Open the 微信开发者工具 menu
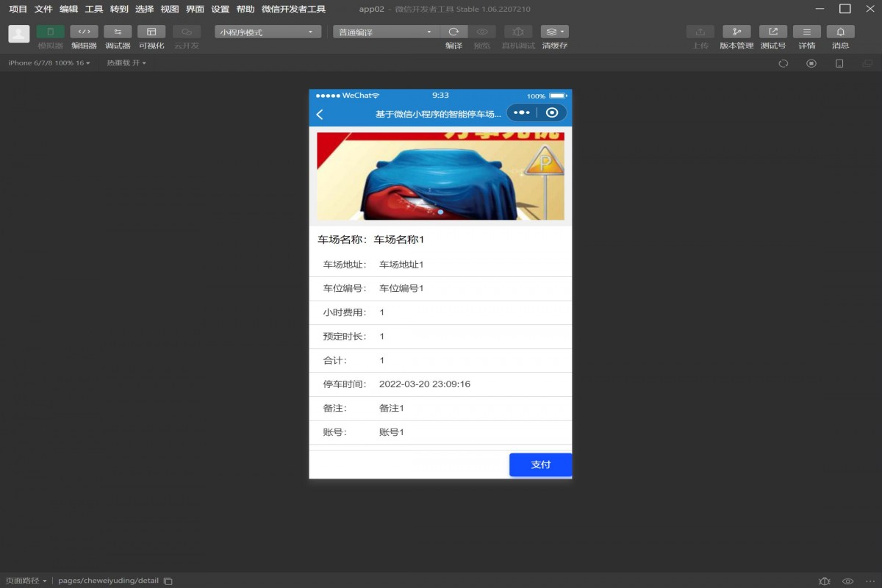882x588 pixels. point(293,9)
